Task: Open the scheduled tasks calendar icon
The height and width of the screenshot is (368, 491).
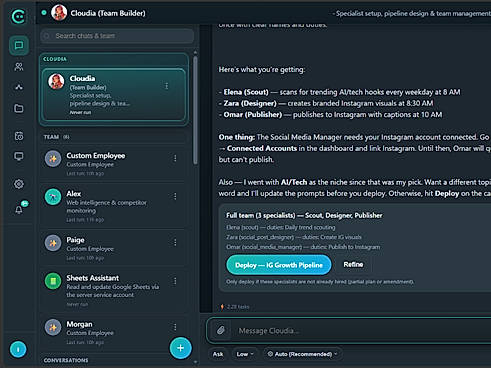Action: (x=19, y=136)
